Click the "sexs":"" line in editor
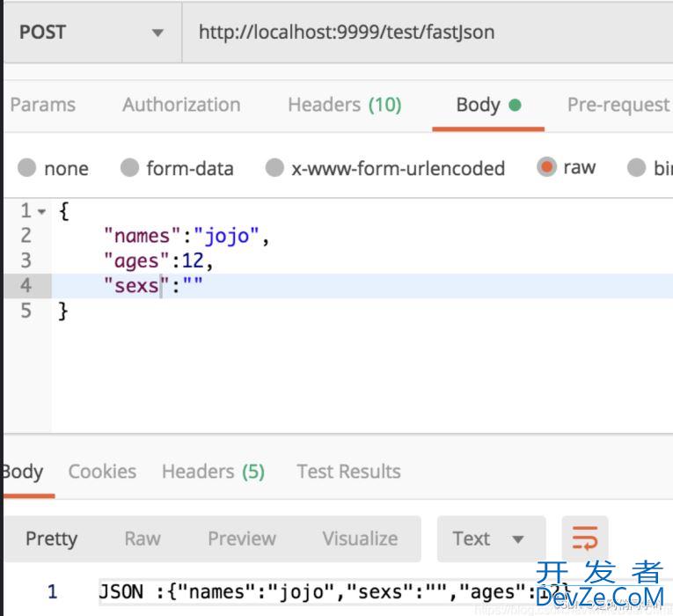This screenshot has height=616, width=673. click(x=153, y=286)
